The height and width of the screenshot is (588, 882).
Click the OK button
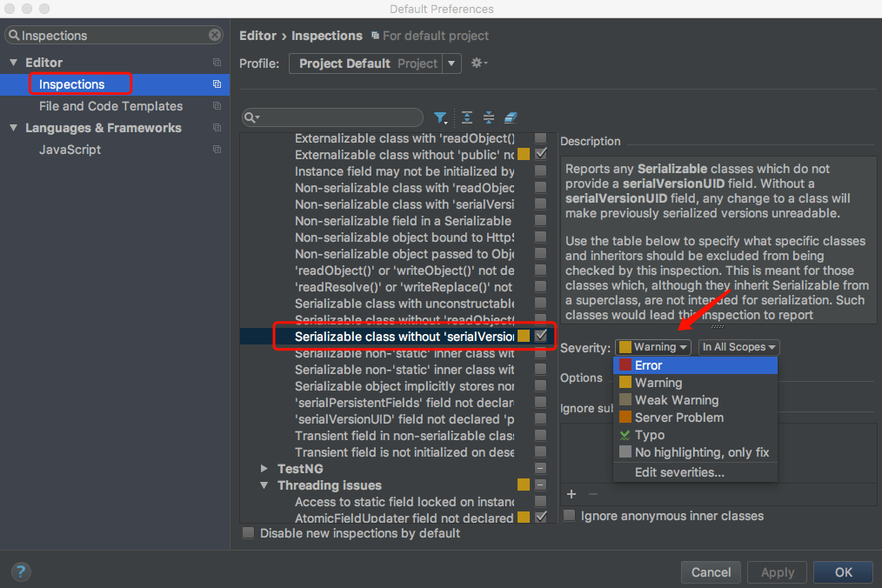(x=841, y=571)
